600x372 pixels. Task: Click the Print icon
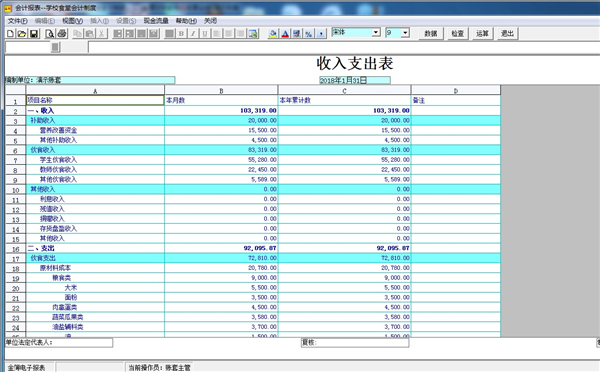click(62, 34)
